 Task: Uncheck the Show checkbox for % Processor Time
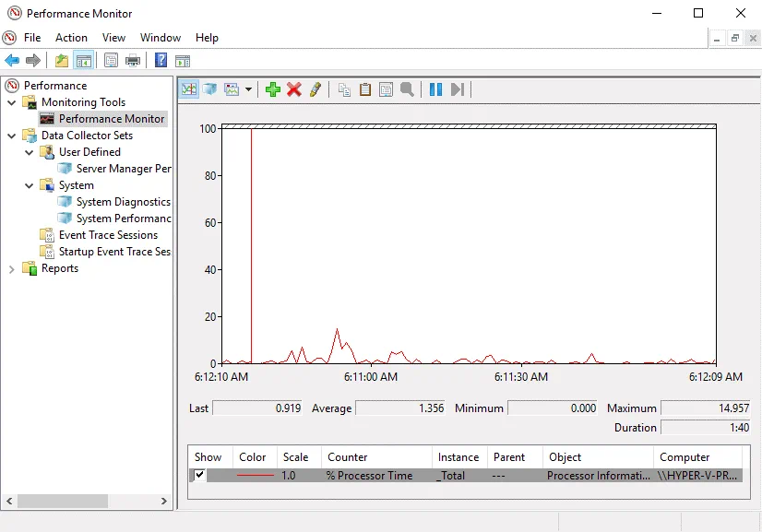[x=200, y=476]
